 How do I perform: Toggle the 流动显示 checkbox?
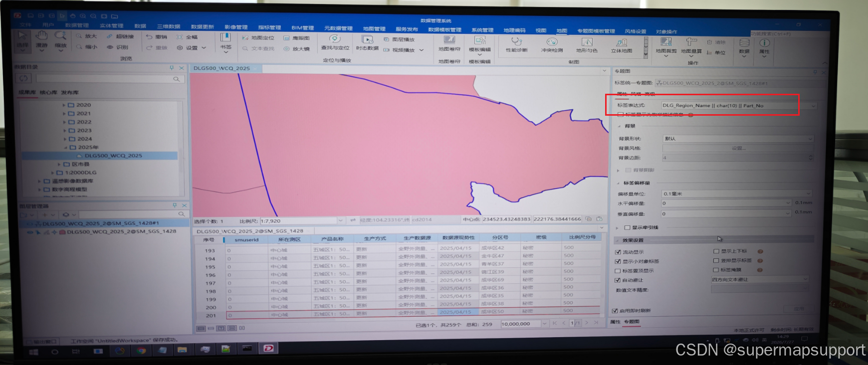pyautogui.click(x=618, y=252)
